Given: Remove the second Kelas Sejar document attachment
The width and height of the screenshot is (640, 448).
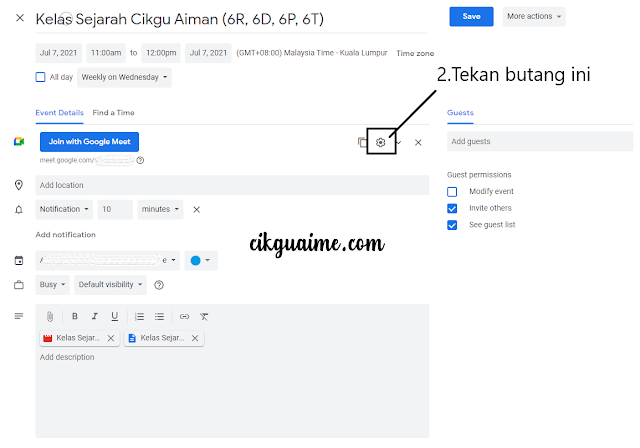Looking at the screenshot, I should pos(195,338).
